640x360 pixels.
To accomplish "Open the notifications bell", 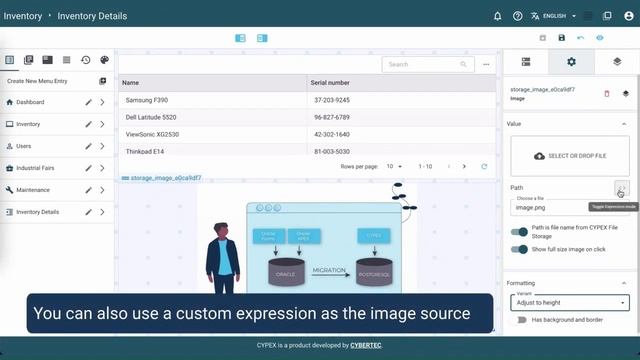I will pos(497,16).
